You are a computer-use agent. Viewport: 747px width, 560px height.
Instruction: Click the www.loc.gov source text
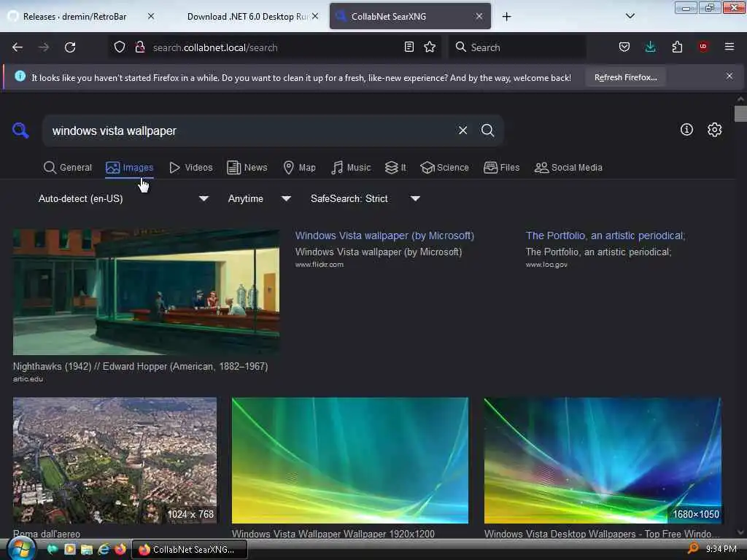546,265
